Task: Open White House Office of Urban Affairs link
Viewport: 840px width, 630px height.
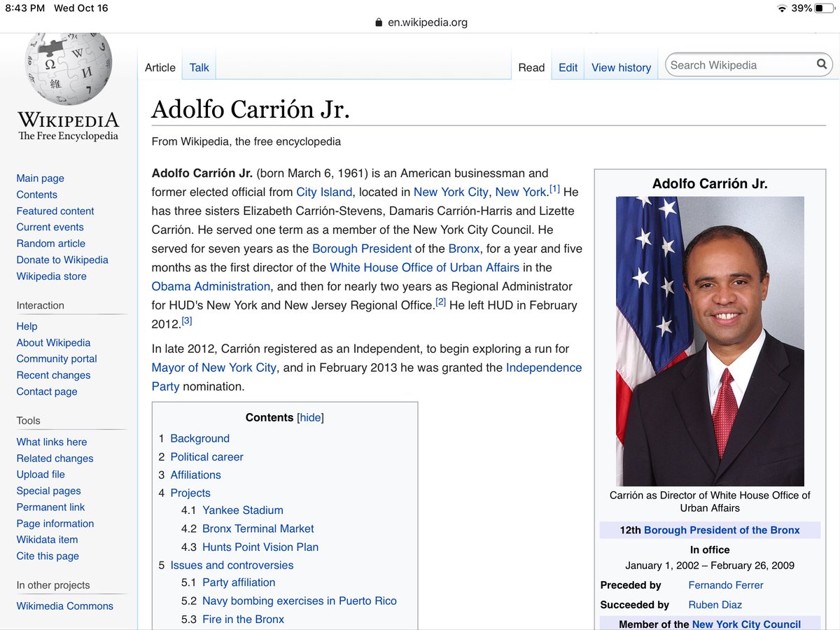Action: coord(424,267)
